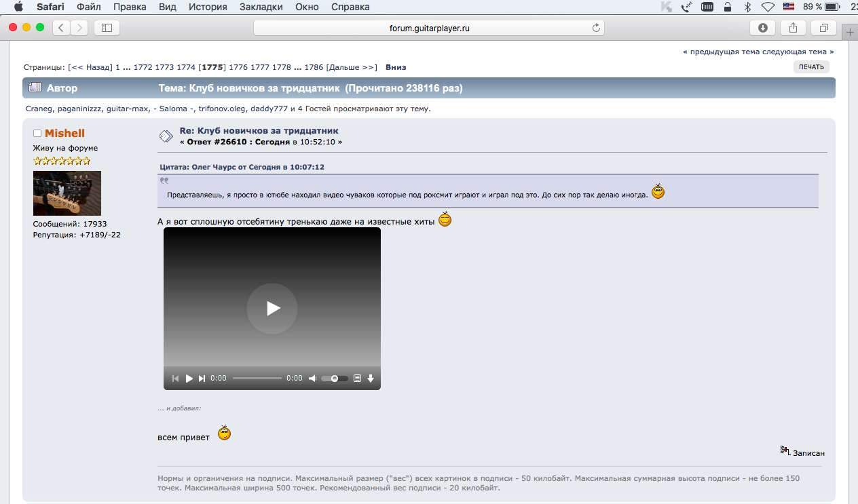Click the 'Дальше >>' pagination link
Viewport: 858px width, 504px height.
(x=351, y=67)
